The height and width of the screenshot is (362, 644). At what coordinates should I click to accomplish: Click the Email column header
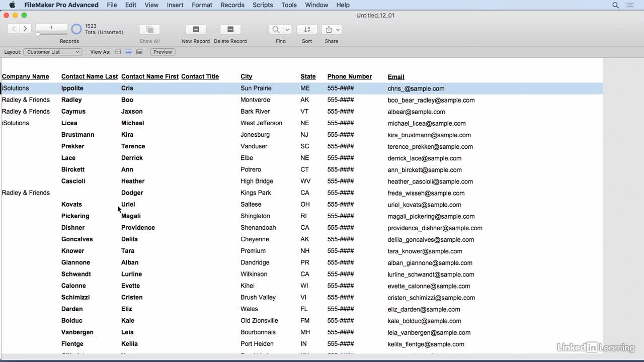tap(396, 77)
